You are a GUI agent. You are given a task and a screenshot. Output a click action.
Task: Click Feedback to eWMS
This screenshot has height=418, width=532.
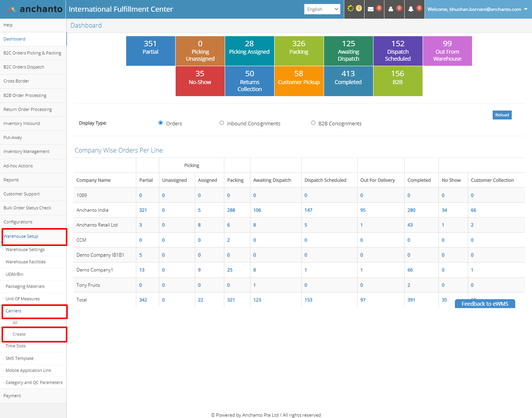click(x=485, y=304)
